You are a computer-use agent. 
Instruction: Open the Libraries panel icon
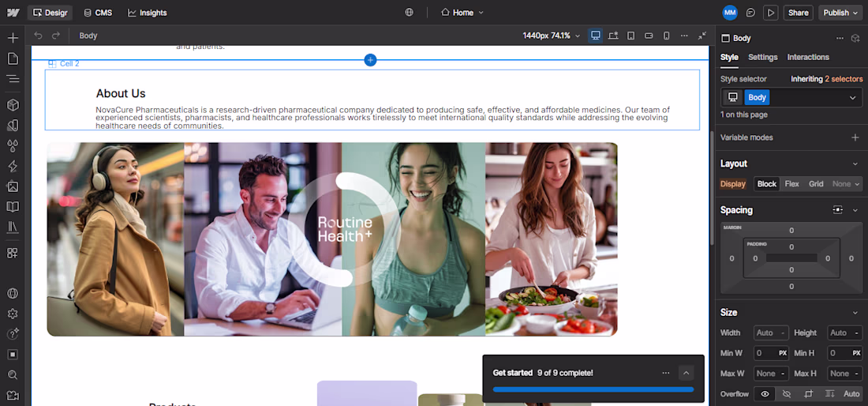point(13,227)
